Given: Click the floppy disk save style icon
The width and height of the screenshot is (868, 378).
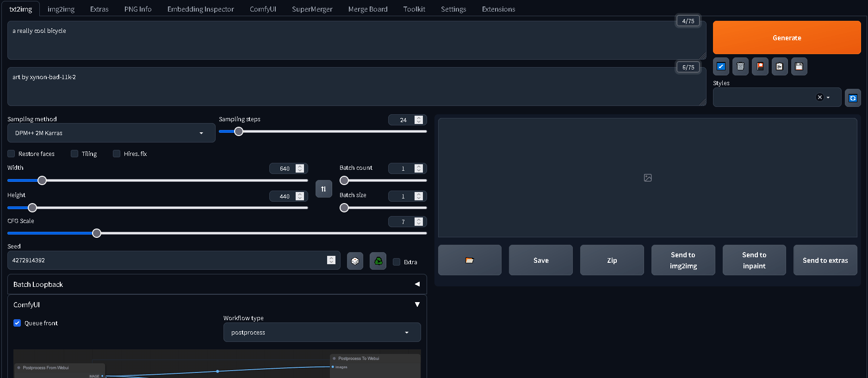Looking at the screenshot, I should (x=799, y=67).
